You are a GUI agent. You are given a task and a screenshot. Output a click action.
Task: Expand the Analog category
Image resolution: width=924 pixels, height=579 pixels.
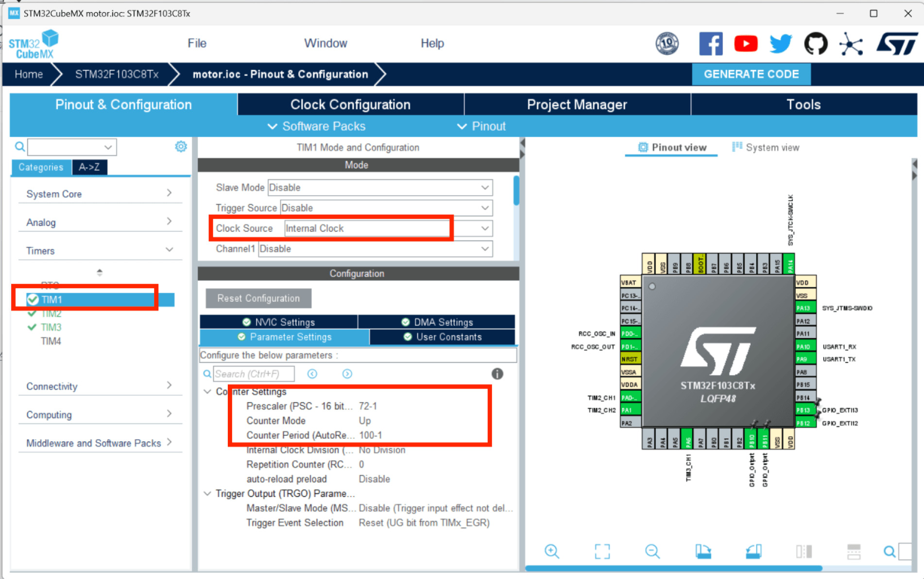coord(100,222)
